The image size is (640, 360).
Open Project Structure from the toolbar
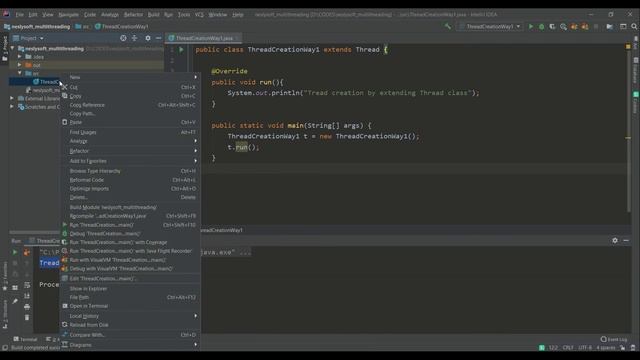pos(609,27)
